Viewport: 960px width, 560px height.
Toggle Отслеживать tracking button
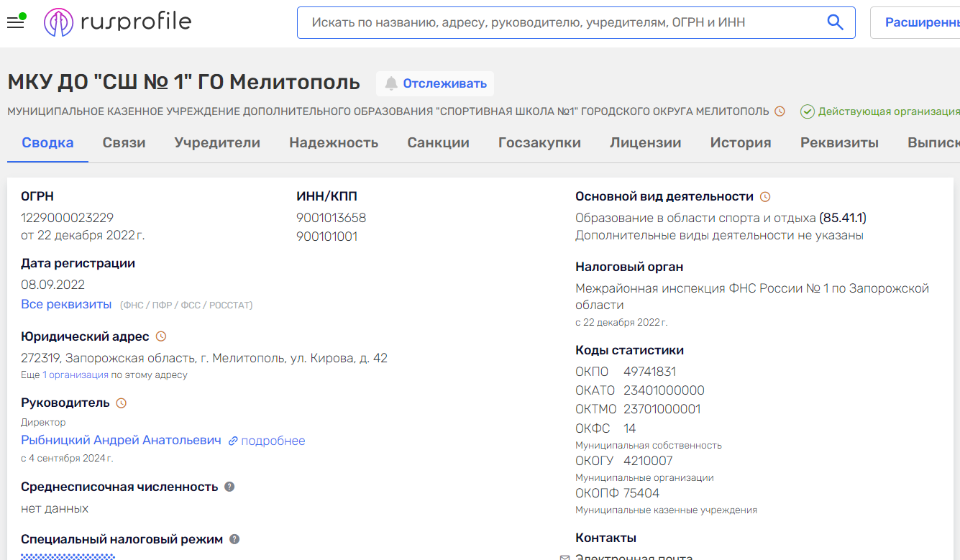coord(435,83)
